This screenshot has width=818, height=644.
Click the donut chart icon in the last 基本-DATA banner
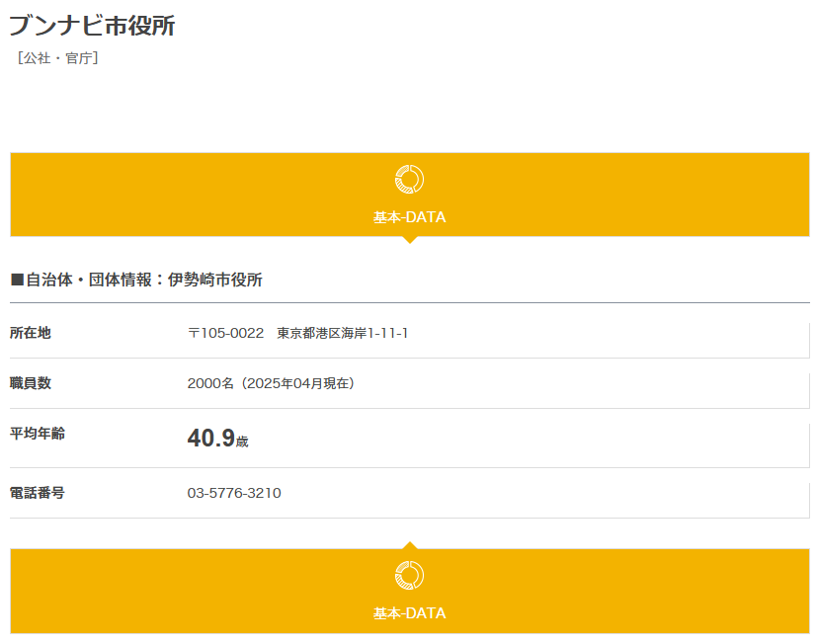(x=409, y=575)
